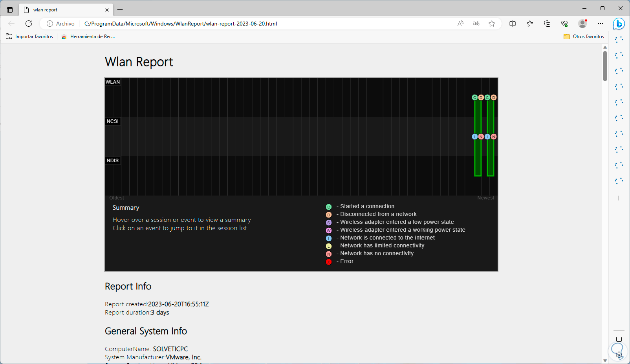Click the Read aloud icon
Screen dimensions: 630x364
tap(460, 24)
